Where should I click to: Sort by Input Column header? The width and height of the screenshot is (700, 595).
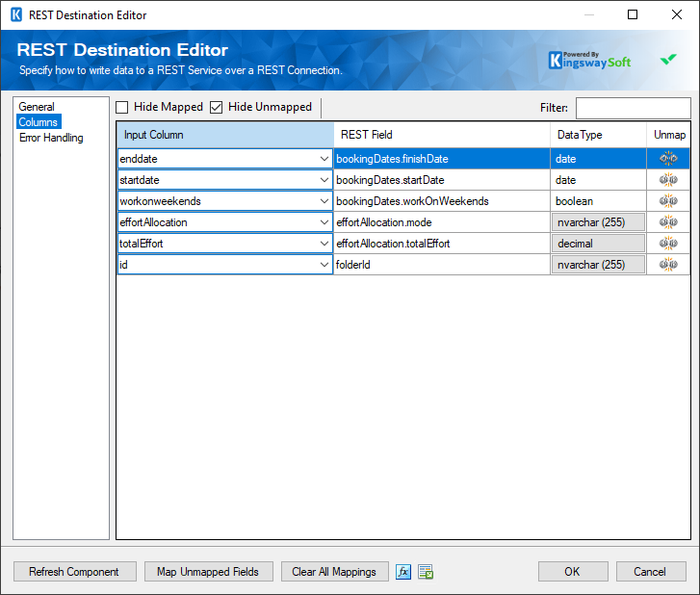(x=225, y=135)
